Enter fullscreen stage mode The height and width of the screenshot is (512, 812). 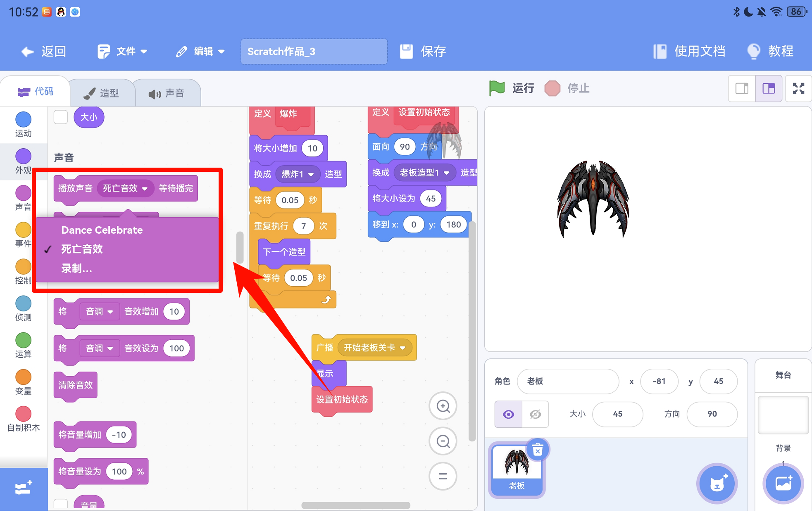coord(798,88)
